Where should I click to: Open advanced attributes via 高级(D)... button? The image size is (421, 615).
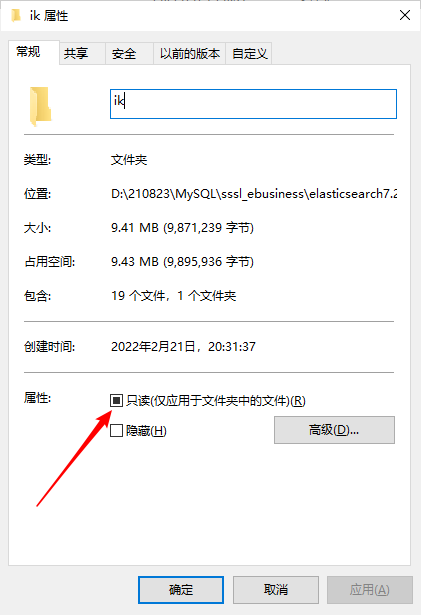pos(334,430)
